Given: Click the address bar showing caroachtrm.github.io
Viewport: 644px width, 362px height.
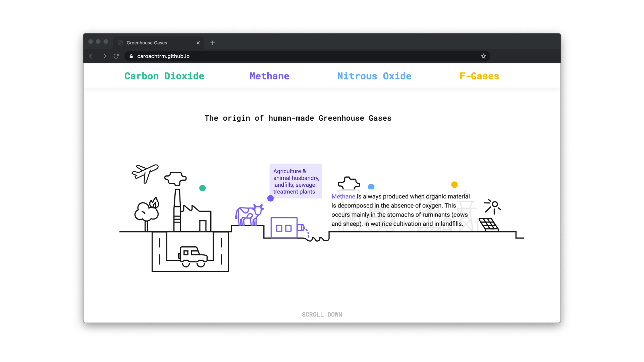Looking at the screenshot, I should [307, 56].
